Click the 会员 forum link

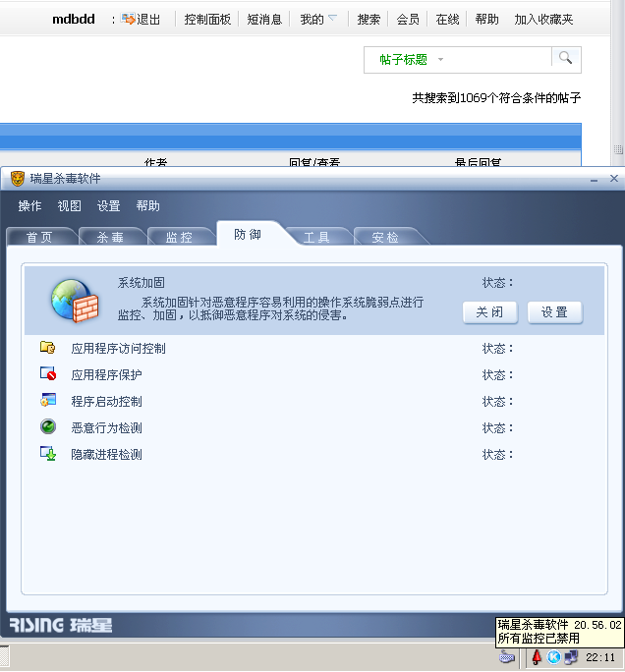(x=408, y=20)
